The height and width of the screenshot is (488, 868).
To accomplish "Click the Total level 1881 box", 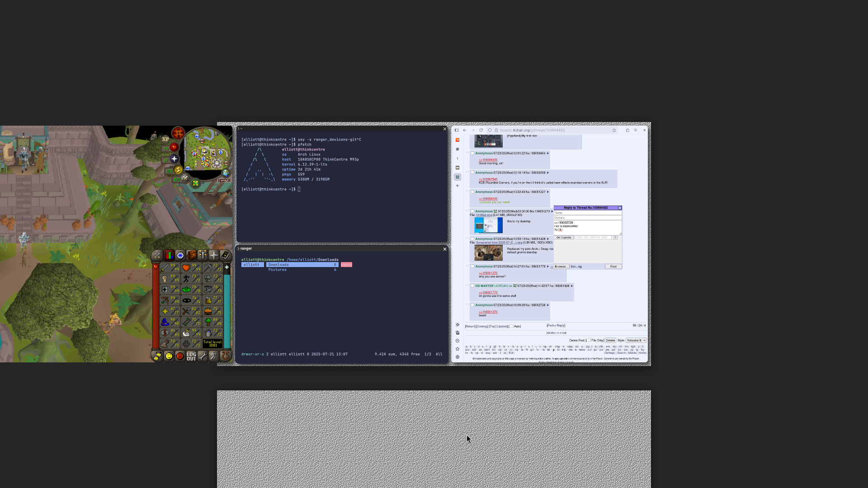I will (x=213, y=343).
